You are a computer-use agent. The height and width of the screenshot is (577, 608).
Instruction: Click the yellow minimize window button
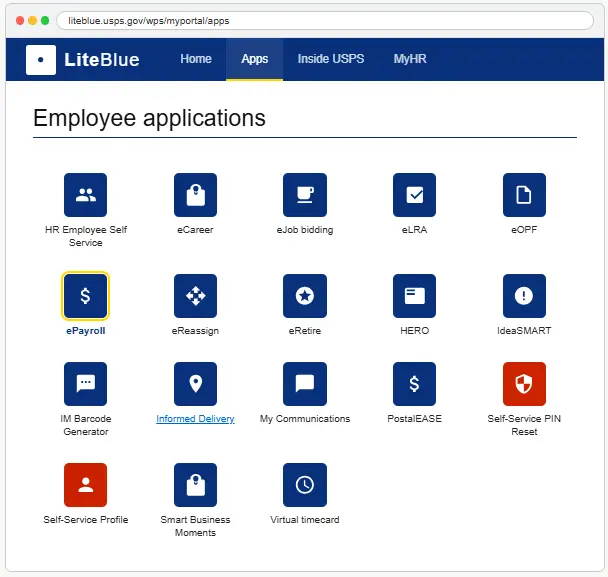(x=33, y=21)
